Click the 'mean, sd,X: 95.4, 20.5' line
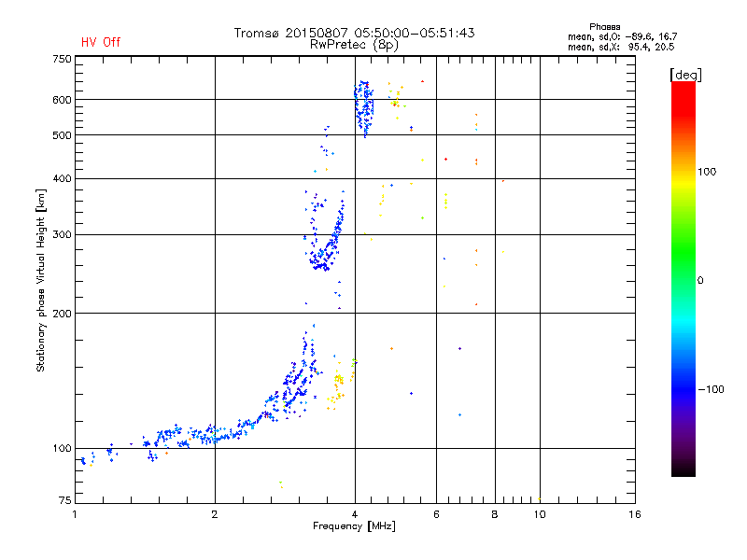 pos(621,47)
